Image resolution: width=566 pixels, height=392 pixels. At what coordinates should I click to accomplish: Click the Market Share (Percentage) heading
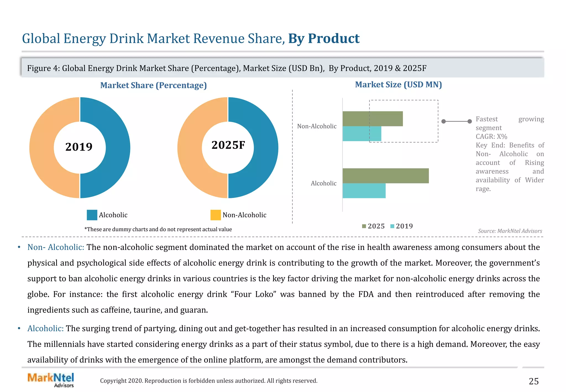click(153, 85)
